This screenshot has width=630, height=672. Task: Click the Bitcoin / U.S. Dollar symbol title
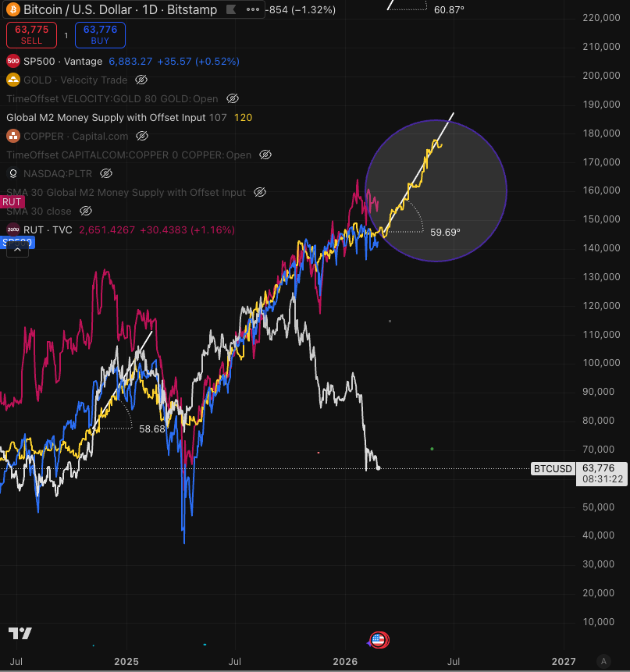click(120, 9)
